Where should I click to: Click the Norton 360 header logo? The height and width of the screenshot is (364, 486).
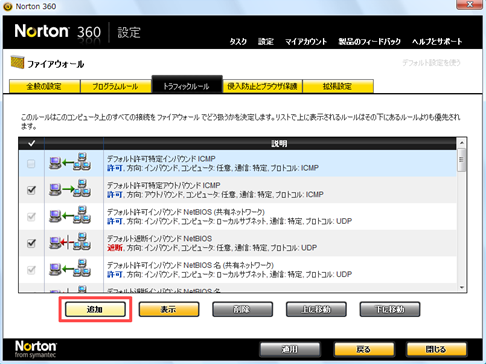click(x=57, y=32)
